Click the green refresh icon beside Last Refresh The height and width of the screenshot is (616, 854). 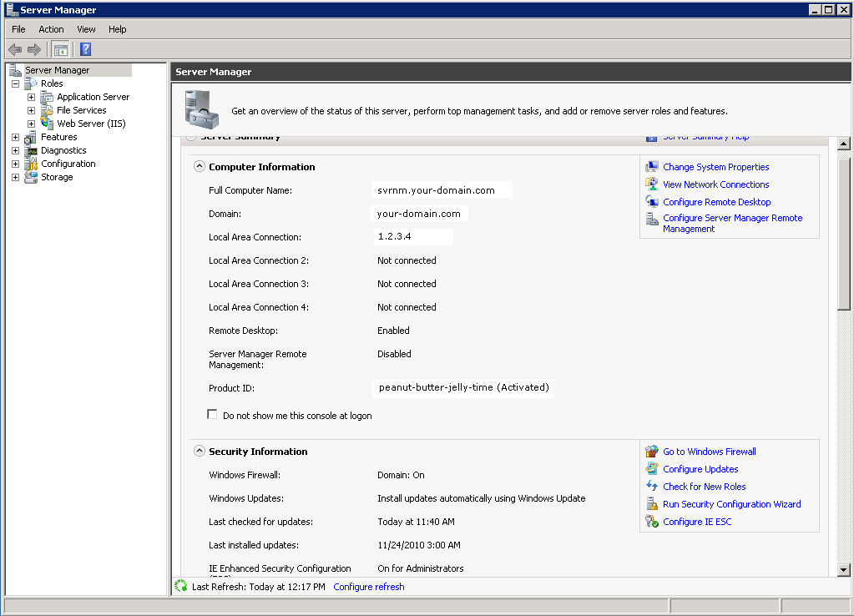pyautogui.click(x=181, y=586)
